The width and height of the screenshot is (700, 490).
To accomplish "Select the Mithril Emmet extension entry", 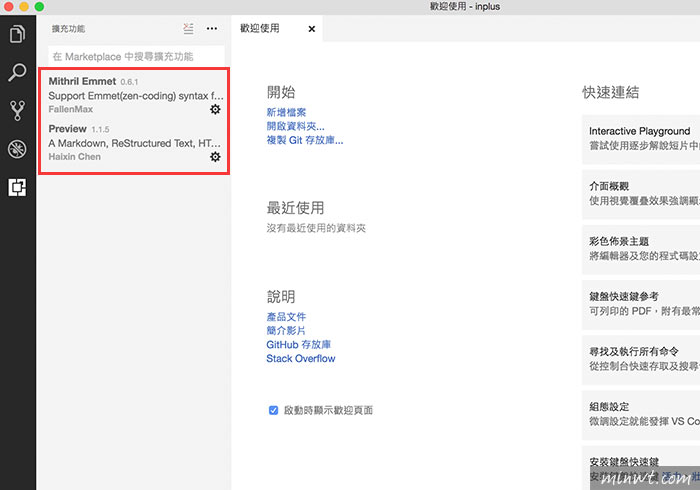I will point(134,95).
